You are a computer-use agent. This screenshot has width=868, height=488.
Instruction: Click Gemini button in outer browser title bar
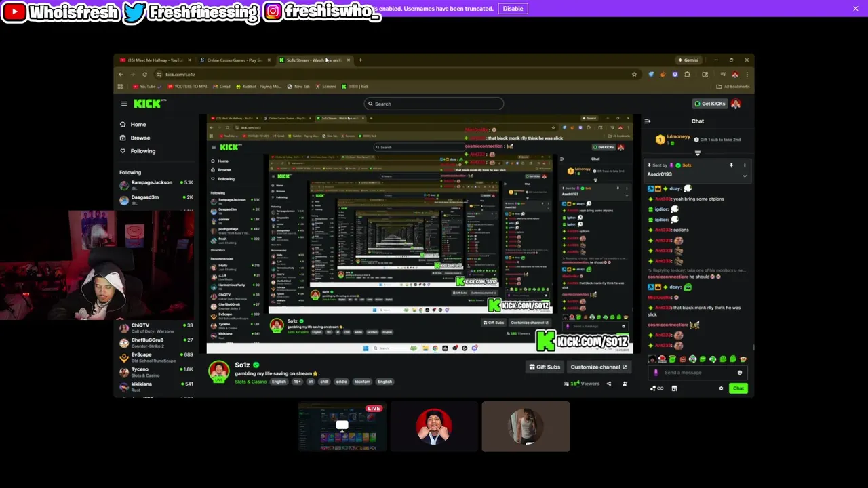point(688,60)
